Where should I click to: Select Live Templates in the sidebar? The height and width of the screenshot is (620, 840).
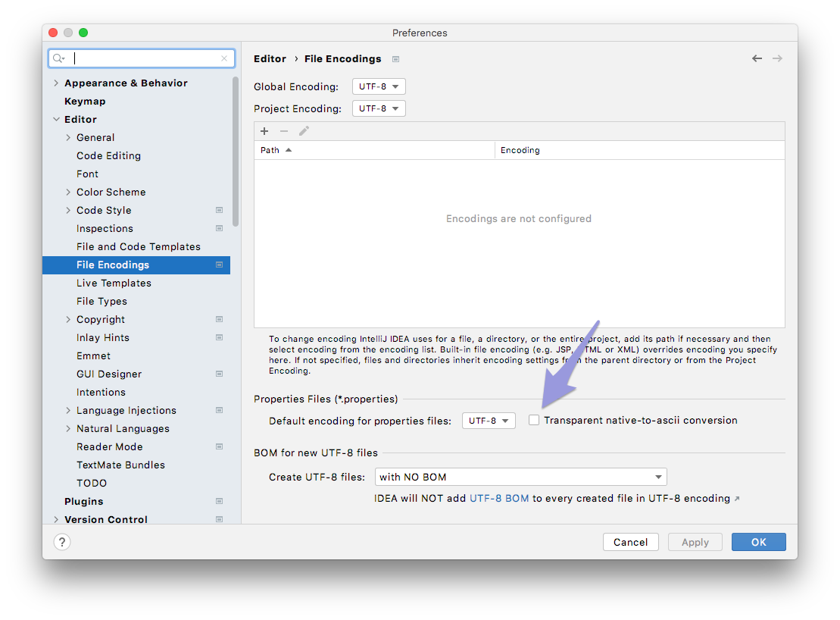pyautogui.click(x=114, y=283)
